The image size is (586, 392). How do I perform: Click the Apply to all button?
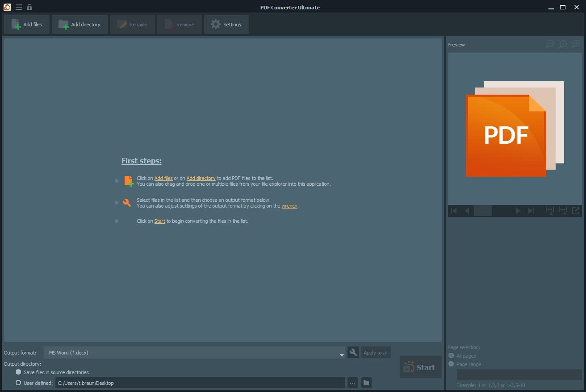[376, 352]
